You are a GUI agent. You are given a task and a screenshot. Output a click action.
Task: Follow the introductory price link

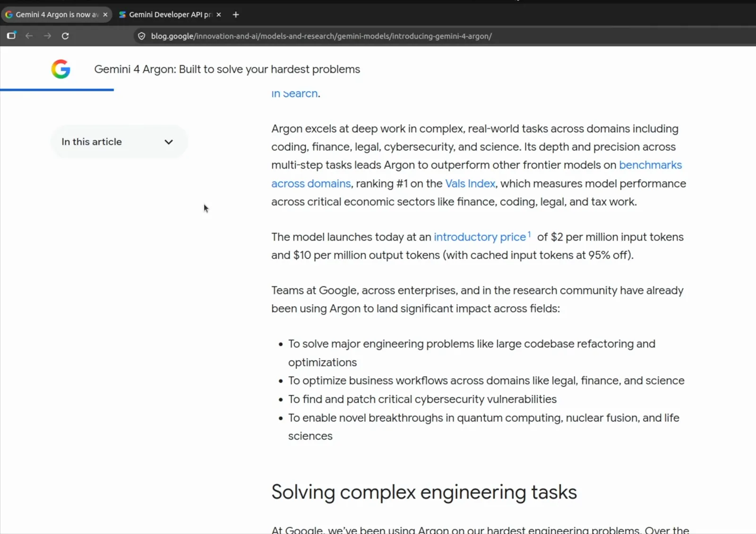tap(480, 237)
